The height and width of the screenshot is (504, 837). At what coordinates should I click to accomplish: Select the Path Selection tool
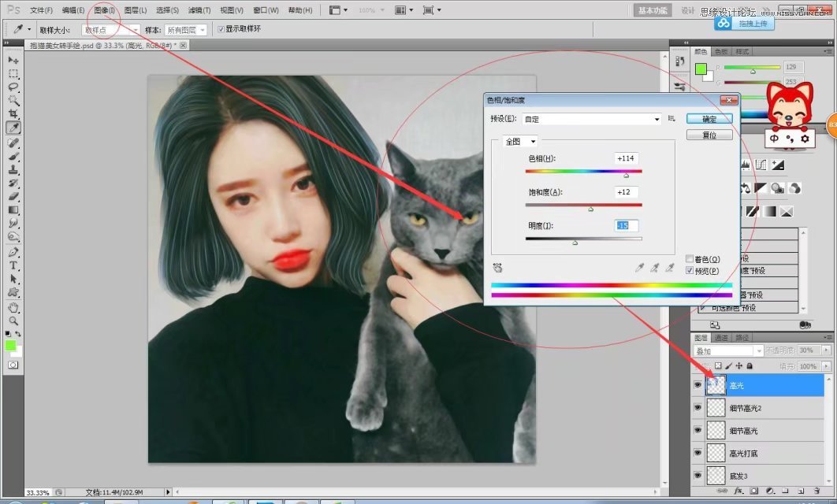coord(13,279)
